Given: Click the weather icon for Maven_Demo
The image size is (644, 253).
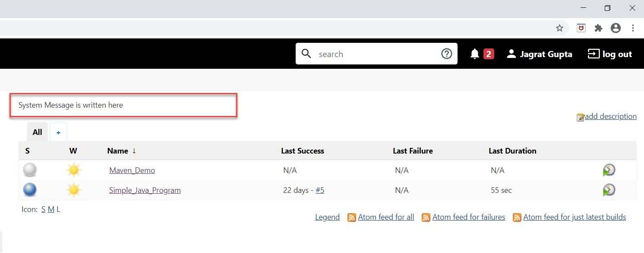Looking at the screenshot, I should click(73, 170).
